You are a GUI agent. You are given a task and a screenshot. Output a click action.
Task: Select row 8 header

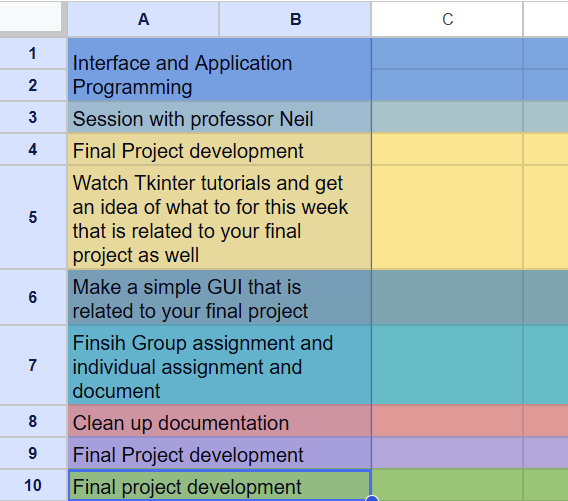(x=33, y=421)
